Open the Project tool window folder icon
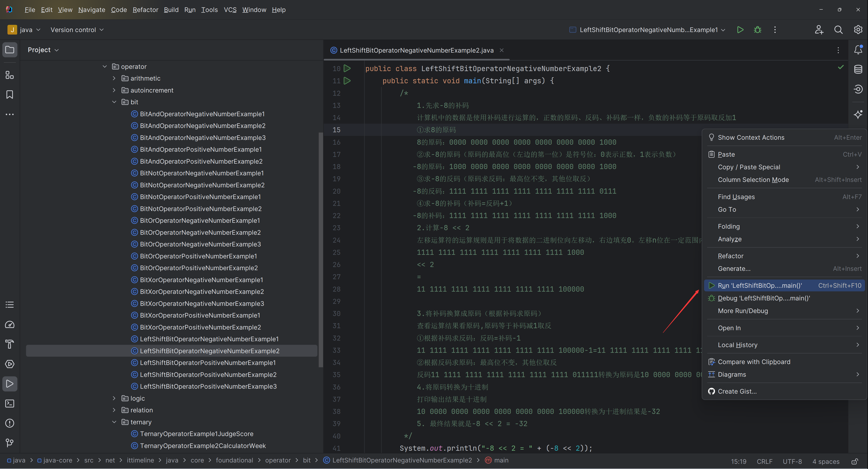 pos(10,50)
